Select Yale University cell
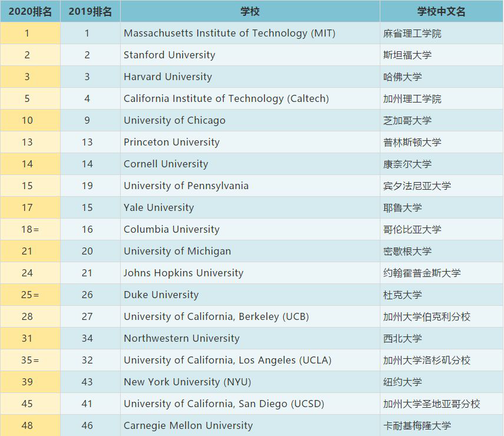This screenshot has height=436, width=504. (x=250, y=207)
